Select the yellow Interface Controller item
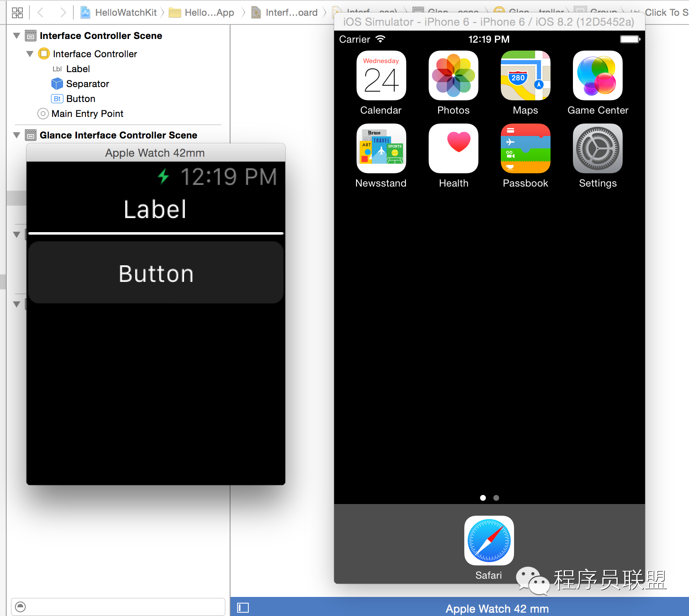Image resolution: width=689 pixels, height=616 pixels. 87,54
